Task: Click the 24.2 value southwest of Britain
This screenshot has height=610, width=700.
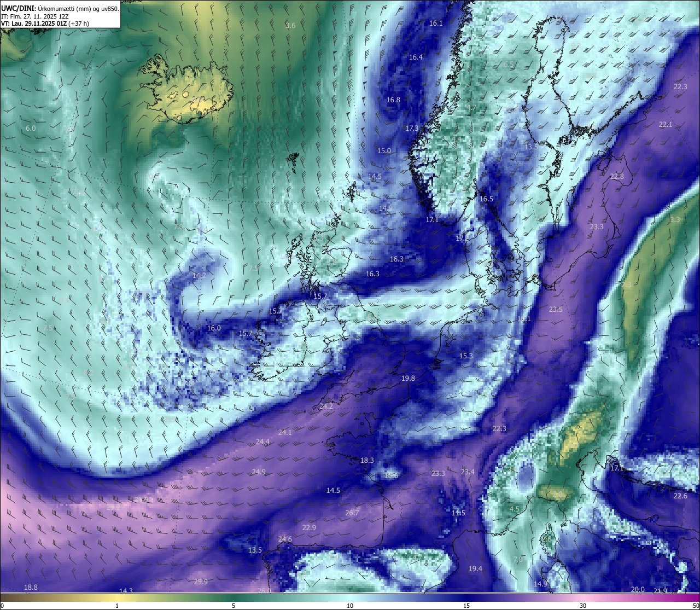Action: pyautogui.click(x=326, y=406)
